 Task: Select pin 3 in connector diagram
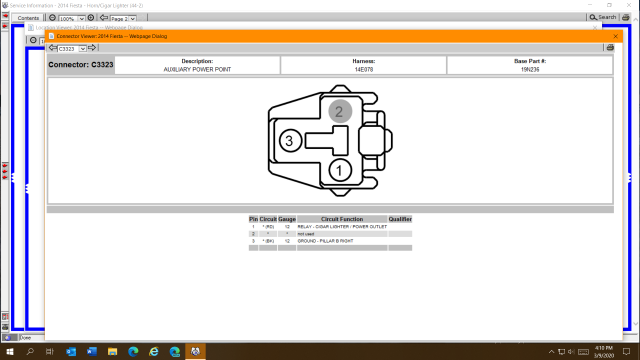click(x=290, y=141)
